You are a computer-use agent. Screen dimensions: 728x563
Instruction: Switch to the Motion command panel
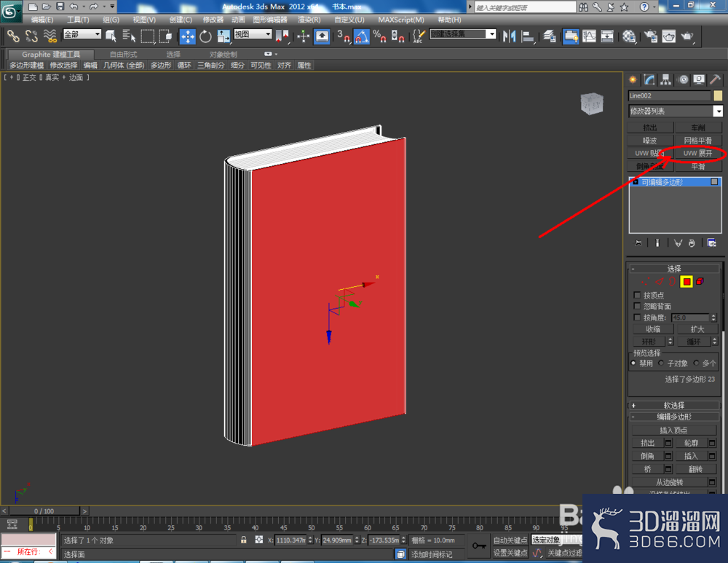point(683,80)
